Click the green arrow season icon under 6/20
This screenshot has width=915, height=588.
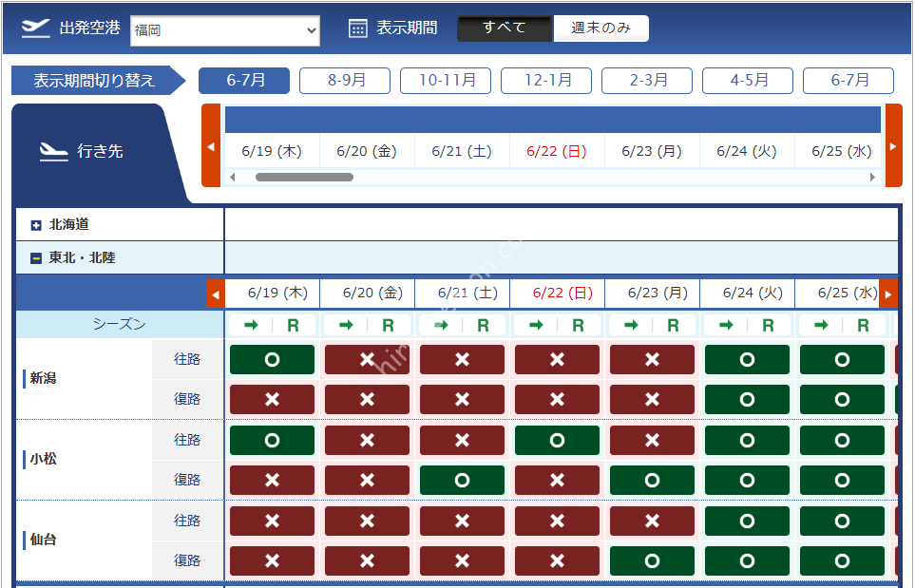(x=346, y=326)
